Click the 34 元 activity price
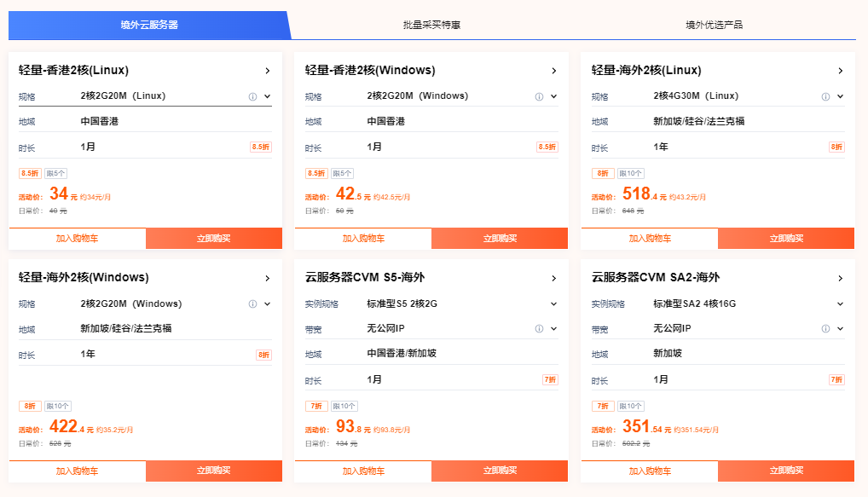868x497 pixels. coord(63,194)
